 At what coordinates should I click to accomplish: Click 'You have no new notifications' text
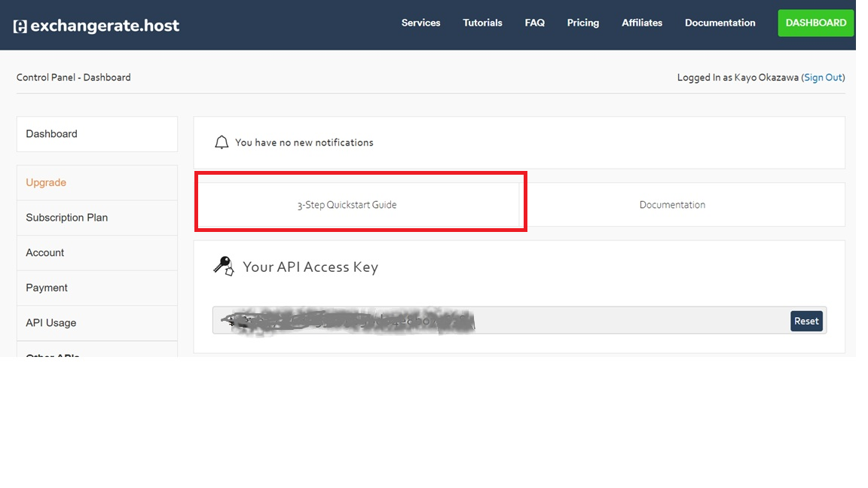click(304, 143)
